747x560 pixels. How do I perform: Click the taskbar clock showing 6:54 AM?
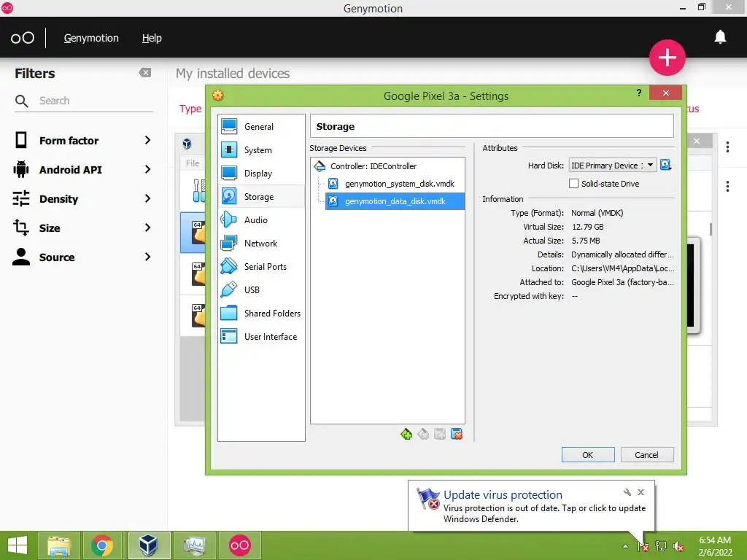[715, 546]
